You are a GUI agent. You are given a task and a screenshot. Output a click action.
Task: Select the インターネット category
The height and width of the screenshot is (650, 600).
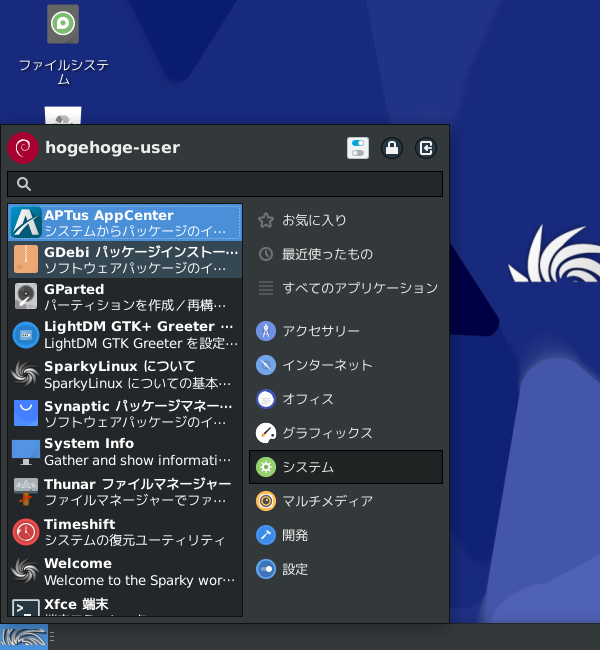click(346, 365)
